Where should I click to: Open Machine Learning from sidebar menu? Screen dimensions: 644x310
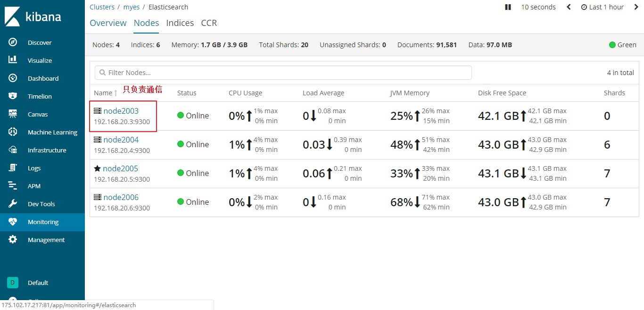52,132
